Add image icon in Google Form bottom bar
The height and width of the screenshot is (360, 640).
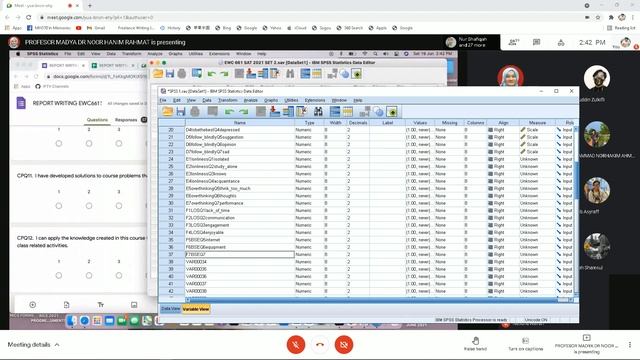(134, 305)
